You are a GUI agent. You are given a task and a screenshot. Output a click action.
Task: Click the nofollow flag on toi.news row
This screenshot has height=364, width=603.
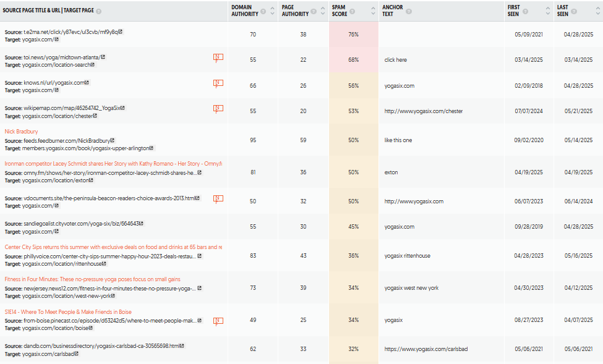point(218,57)
